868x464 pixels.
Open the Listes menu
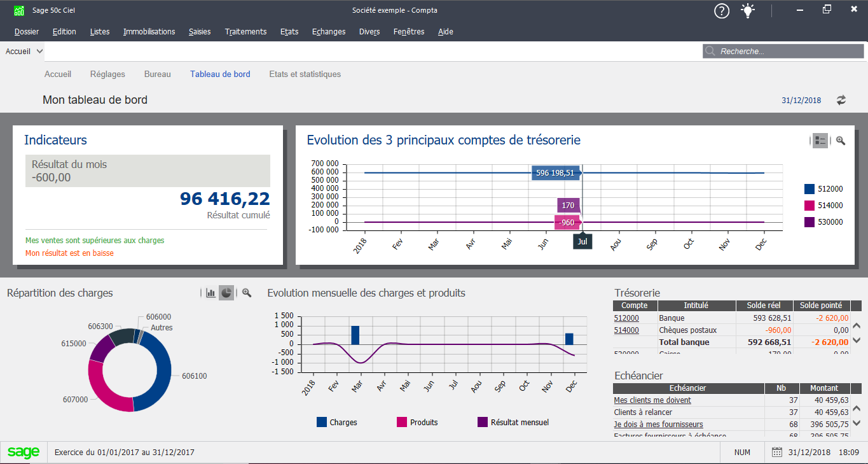click(x=100, y=32)
